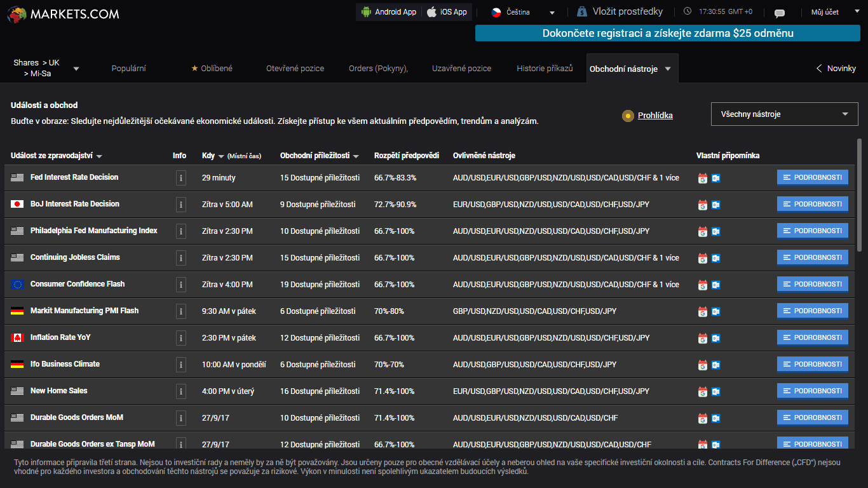Sort by Kdy column
868x488 pixels.
(x=213, y=156)
